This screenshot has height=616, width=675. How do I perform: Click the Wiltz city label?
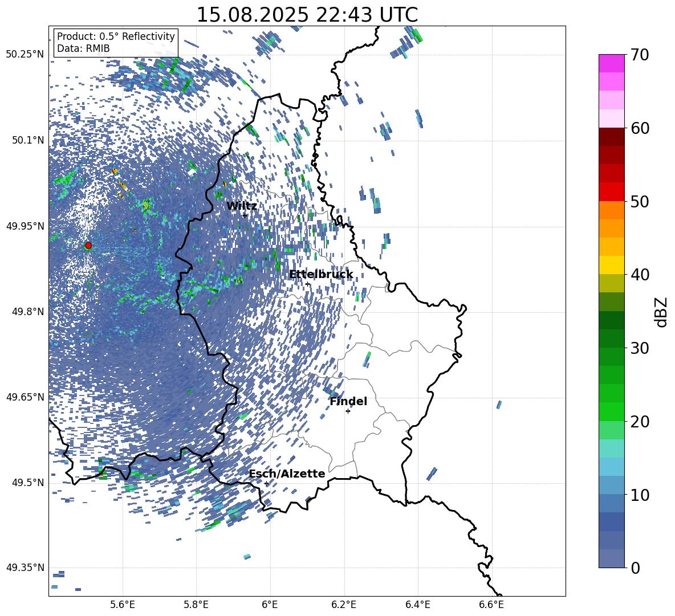242,206
